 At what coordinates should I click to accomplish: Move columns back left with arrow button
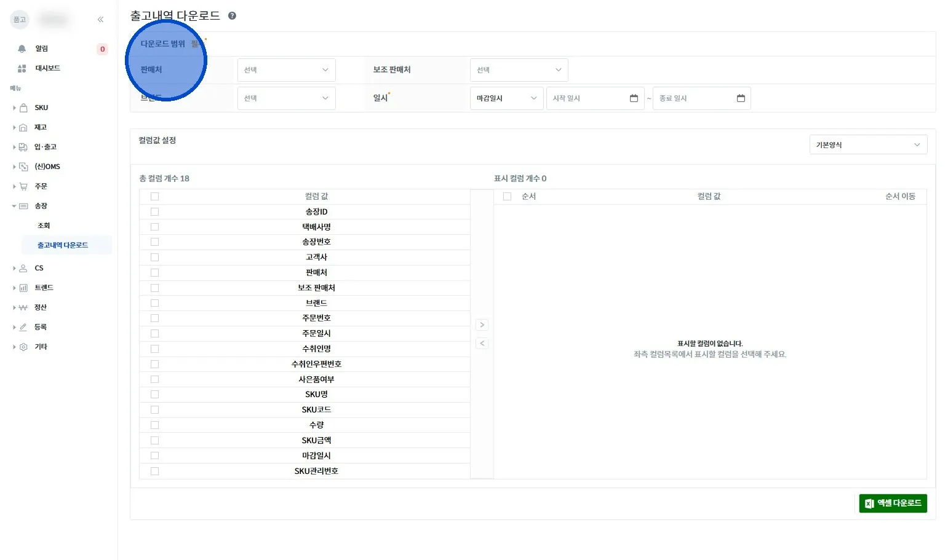pyautogui.click(x=482, y=343)
